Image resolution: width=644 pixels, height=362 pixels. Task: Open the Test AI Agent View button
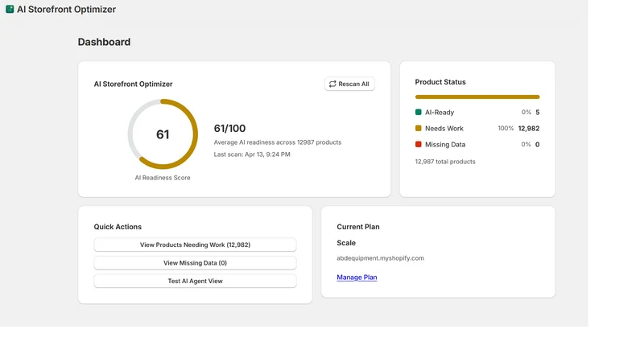pyautogui.click(x=195, y=281)
